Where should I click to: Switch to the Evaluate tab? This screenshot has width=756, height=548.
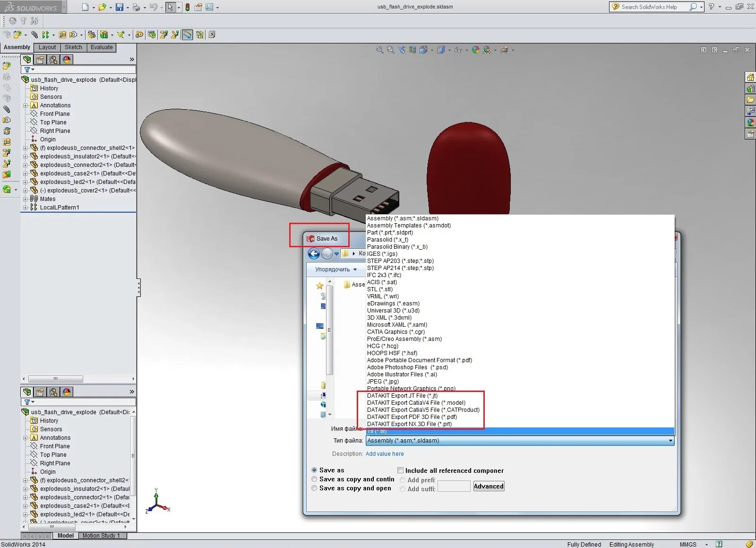click(x=102, y=47)
